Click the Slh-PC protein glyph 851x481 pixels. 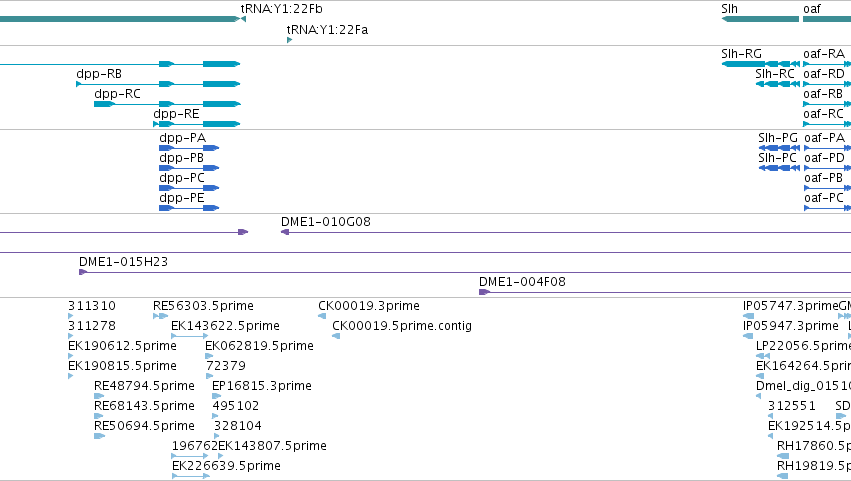click(779, 168)
